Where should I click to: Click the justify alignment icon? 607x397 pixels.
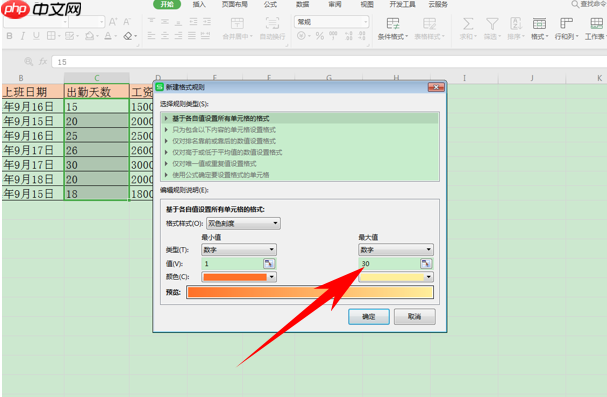(192, 36)
